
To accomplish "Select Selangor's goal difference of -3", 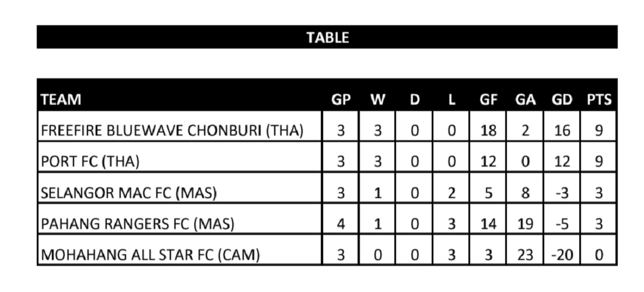I will (x=562, y=193).
